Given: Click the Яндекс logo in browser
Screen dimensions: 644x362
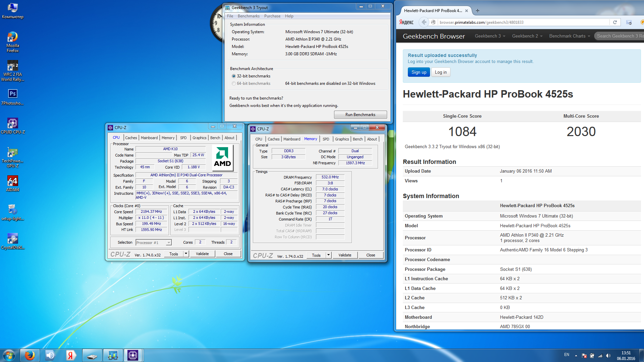Looking at the screenshot, I should click(406, 22).
